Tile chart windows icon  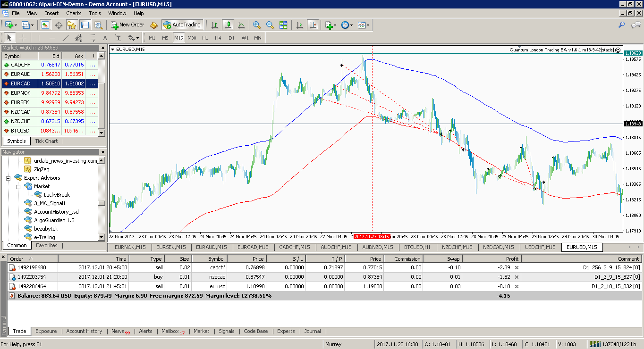[283, 25]
